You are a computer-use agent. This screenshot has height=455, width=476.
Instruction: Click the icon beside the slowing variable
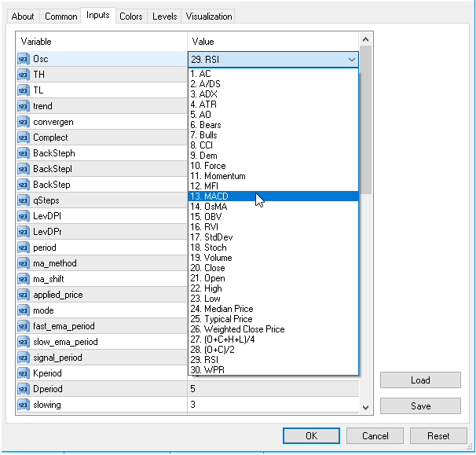pos(23,405)
